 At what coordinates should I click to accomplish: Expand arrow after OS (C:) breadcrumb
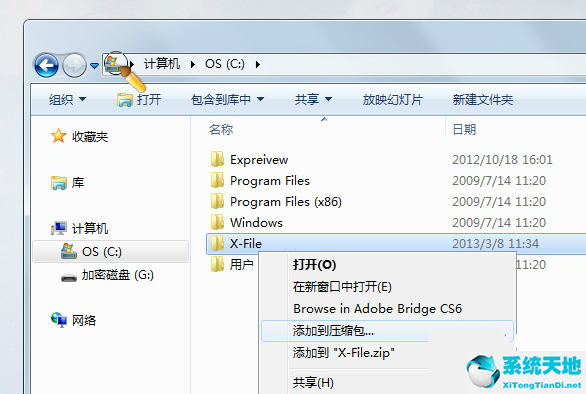pyautogui.click(x=257, y=65)
